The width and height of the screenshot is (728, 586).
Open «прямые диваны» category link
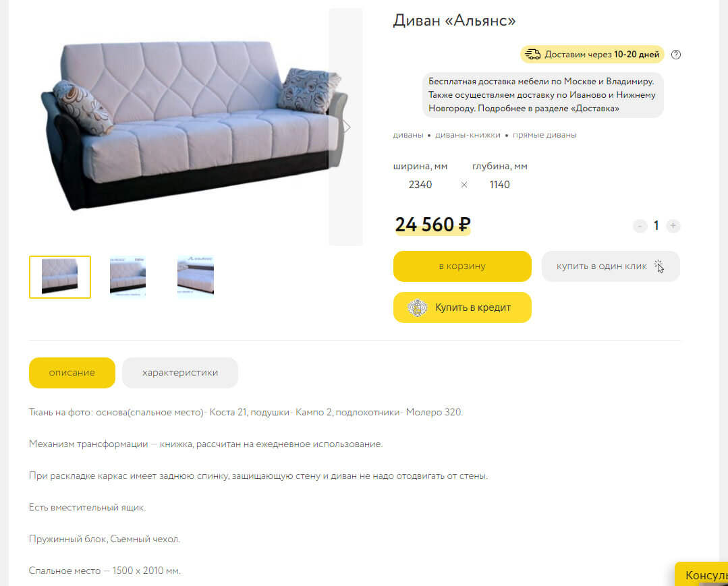(544, 135)
